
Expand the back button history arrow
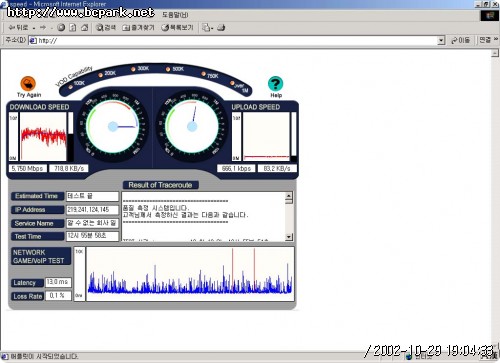[x=34, y=28]
